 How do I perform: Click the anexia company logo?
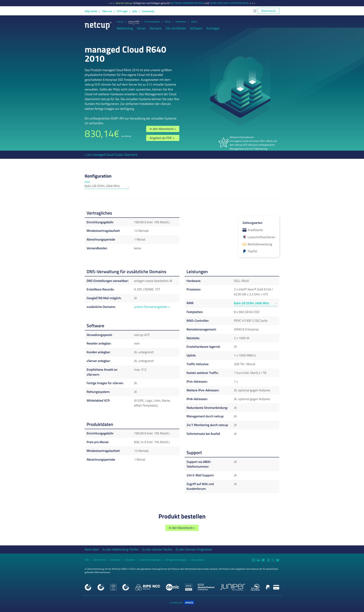[x=189, y=603]
